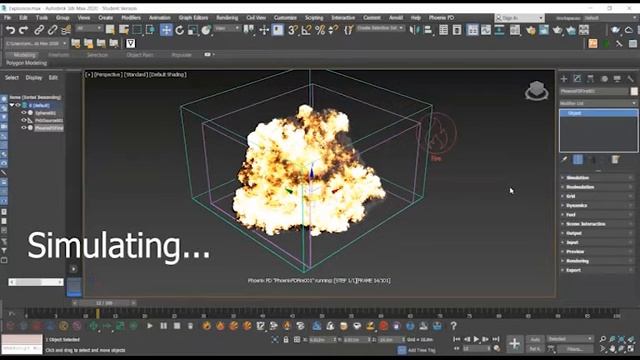Click the Select by Name icon
Screen dimensions: 640x360
(x=124, y=30)
